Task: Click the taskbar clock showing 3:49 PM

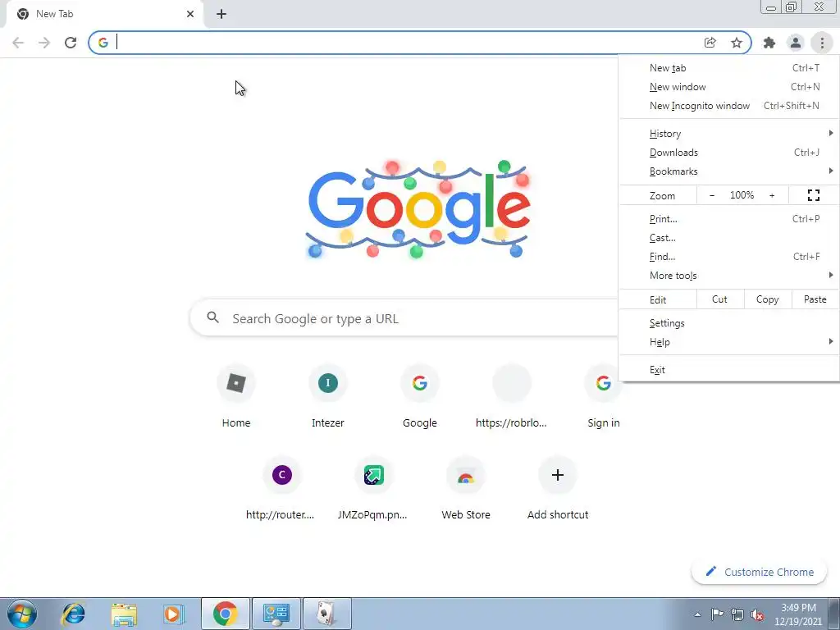Action: [x=798, y=614]
